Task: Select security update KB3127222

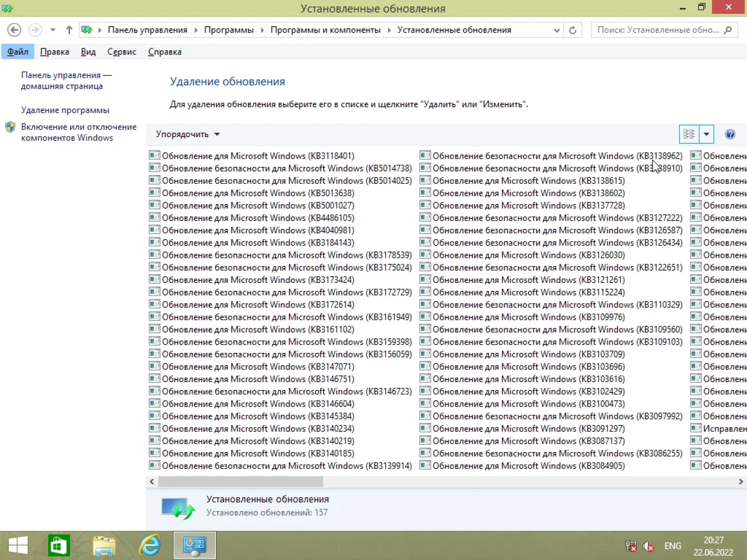Action: 551,218
